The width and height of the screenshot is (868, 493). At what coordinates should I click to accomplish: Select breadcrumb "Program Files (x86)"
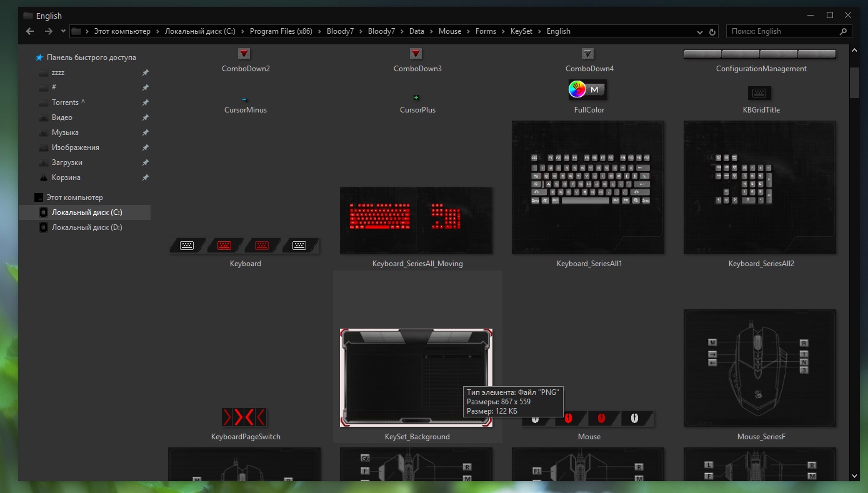click(281, 31)
